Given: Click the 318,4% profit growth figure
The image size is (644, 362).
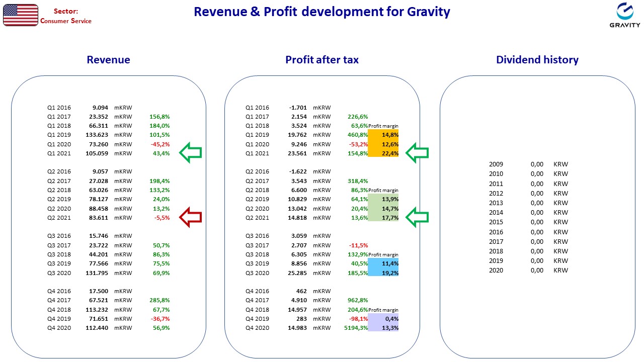Looking at the screenshot, I should pos(358,181).
